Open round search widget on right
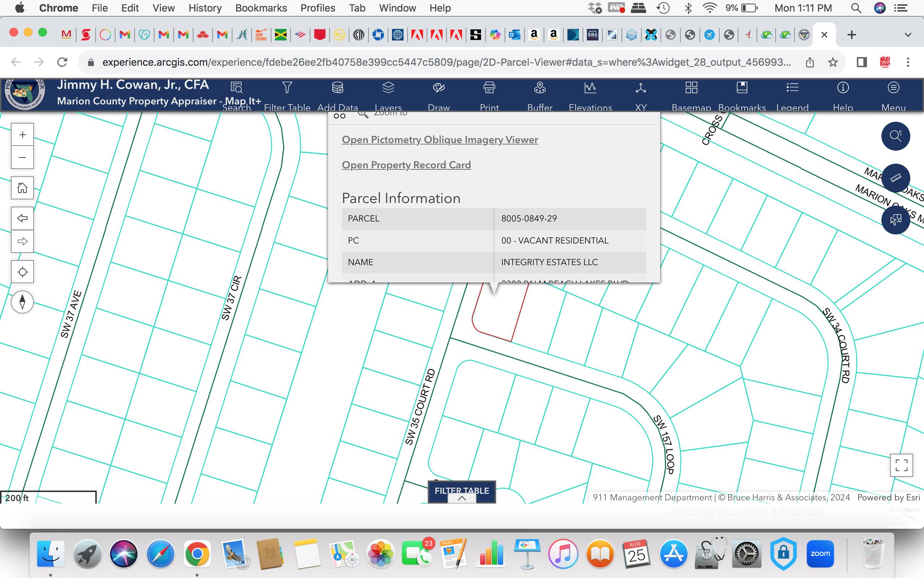 [896, 136]
